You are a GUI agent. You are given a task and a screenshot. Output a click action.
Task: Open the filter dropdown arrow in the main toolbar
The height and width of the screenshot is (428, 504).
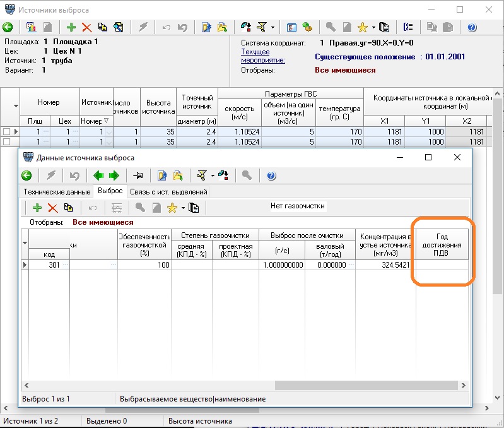273,27
